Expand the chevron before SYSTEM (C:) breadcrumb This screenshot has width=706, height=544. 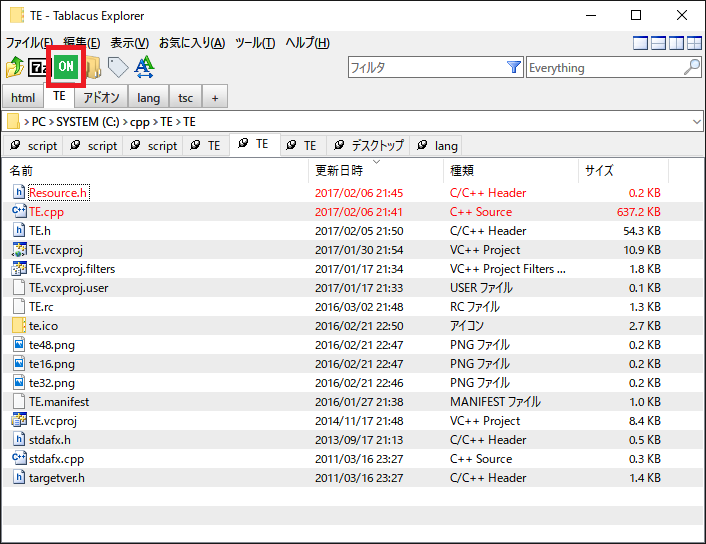coord(51,122)
